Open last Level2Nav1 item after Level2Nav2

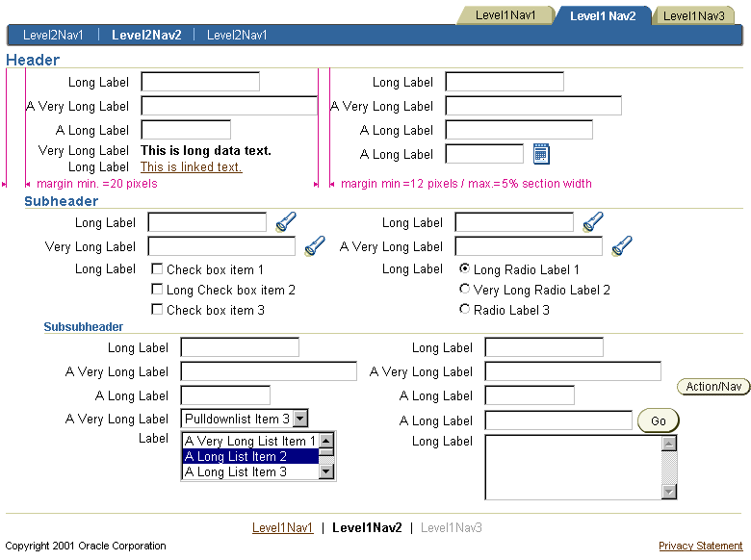coord(237,35)
